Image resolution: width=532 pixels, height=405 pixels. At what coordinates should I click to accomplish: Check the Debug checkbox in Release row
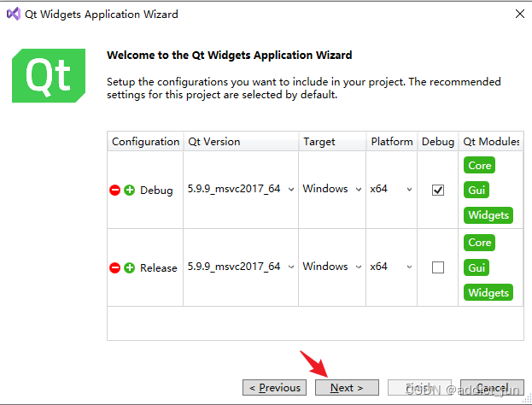pos(438,267)
